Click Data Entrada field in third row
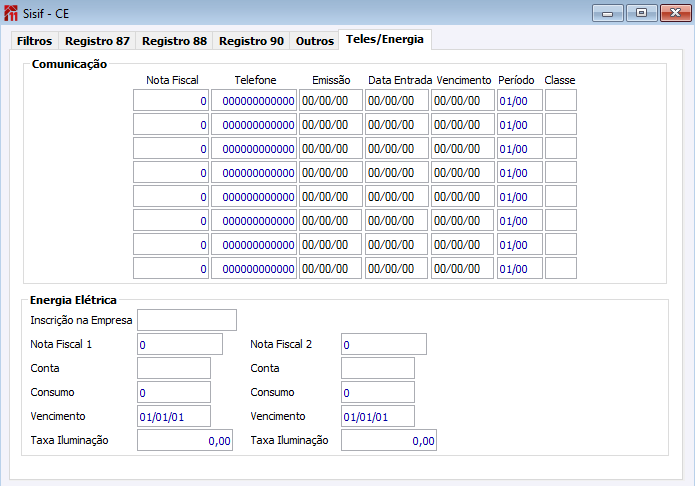 tap(397, 148)
